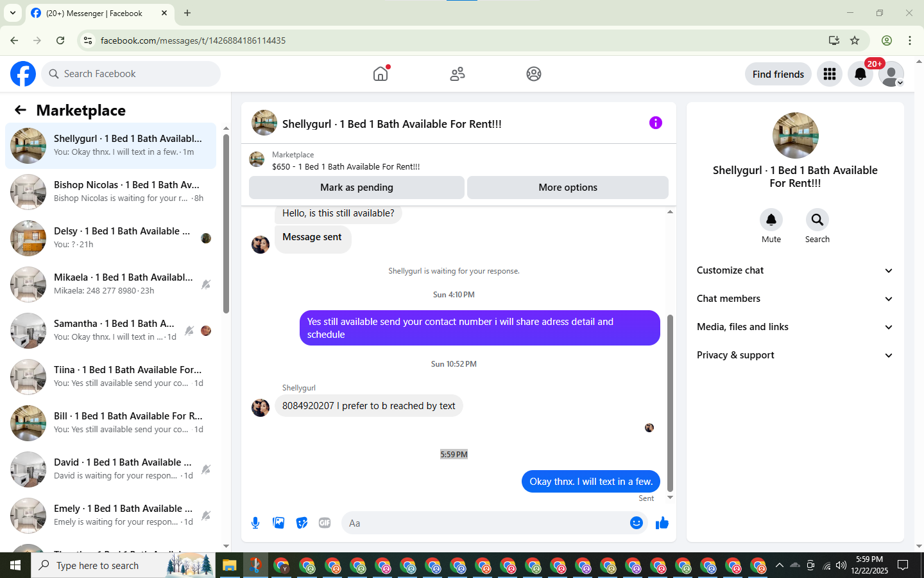Search in conversation using magnifier icon

click(817, 220)
